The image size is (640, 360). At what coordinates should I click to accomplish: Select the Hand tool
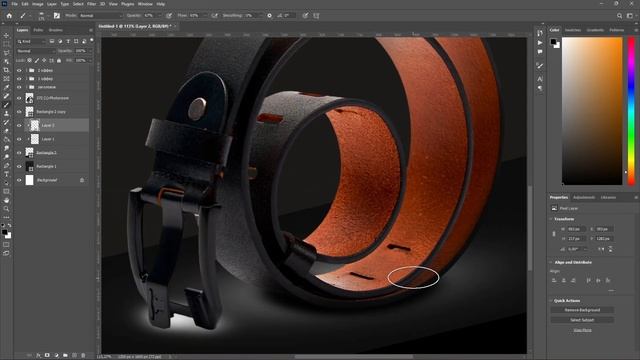point(6,200)
